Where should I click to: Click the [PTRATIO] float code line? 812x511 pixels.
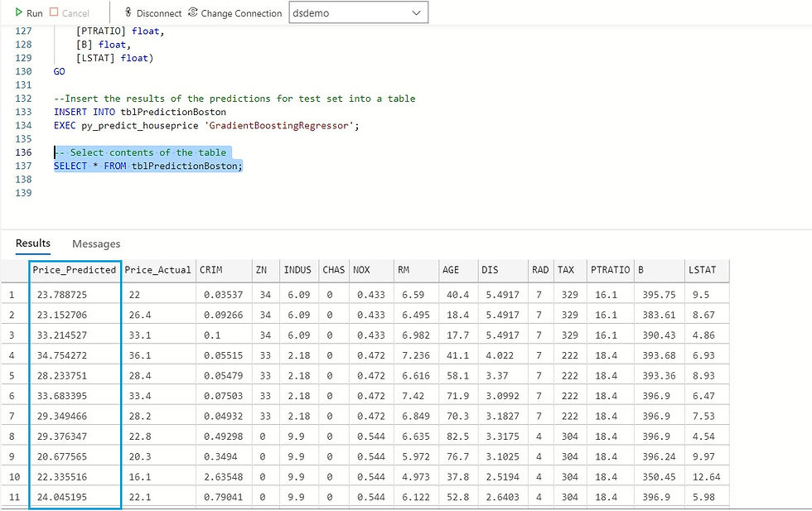coord(120,31)
